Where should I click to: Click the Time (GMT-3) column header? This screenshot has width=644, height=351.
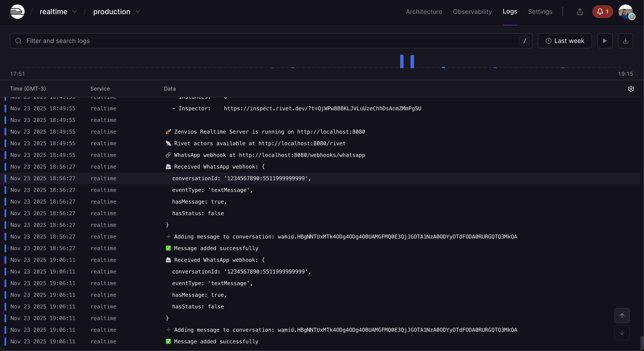[x=28, y=89]
